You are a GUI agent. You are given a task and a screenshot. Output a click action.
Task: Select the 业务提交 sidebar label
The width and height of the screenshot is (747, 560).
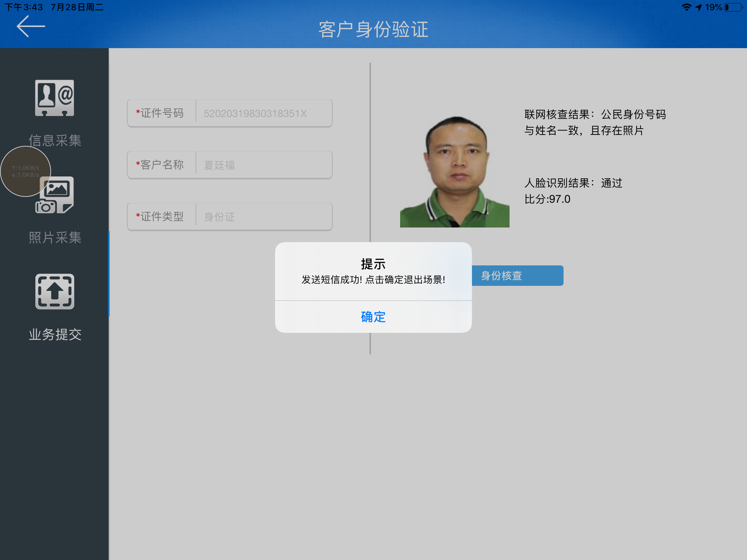point(55,334)
